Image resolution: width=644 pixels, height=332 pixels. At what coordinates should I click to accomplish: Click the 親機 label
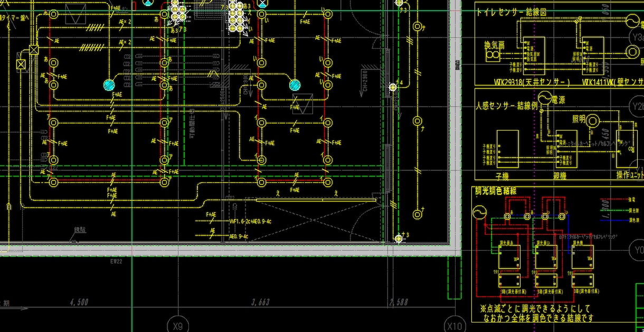point(559,176)
